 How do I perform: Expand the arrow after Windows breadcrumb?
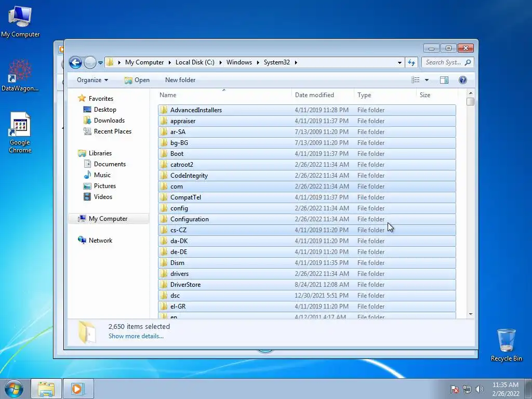pos(258,62)
